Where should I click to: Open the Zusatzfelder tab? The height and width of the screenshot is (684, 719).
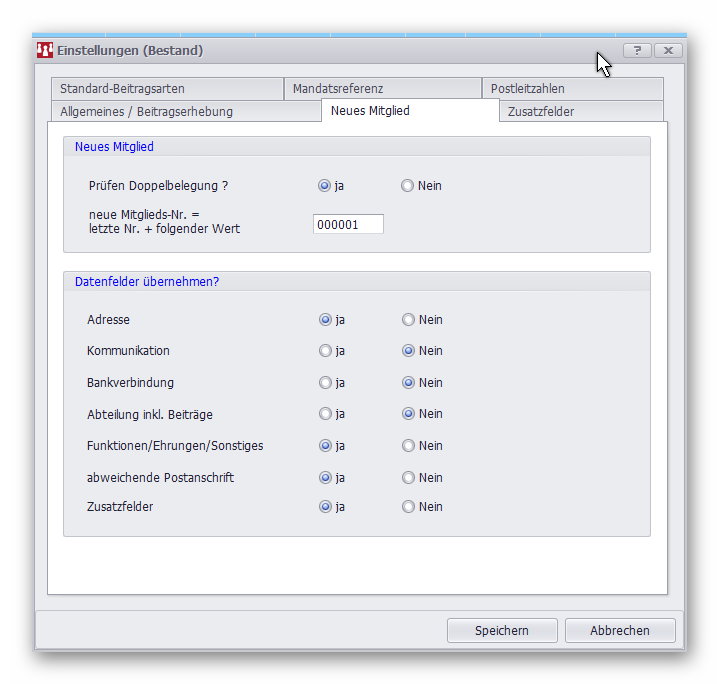coord(541,111)
